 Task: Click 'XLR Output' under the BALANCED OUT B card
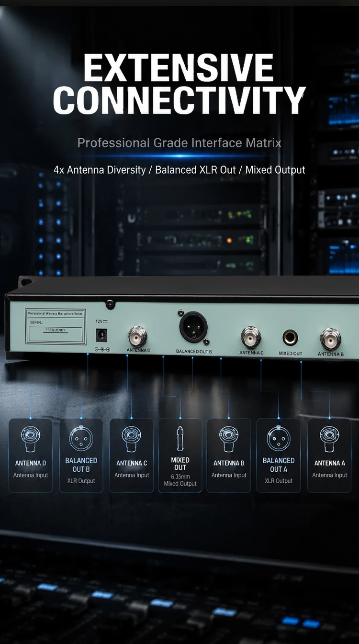[x=81, y=481]
